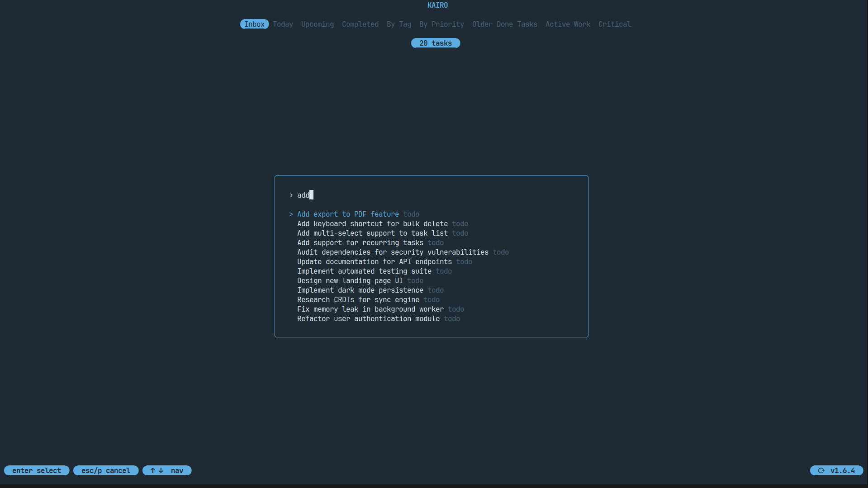Click the selection arrow beside first result
868x488 pixels.
[291, 214]
